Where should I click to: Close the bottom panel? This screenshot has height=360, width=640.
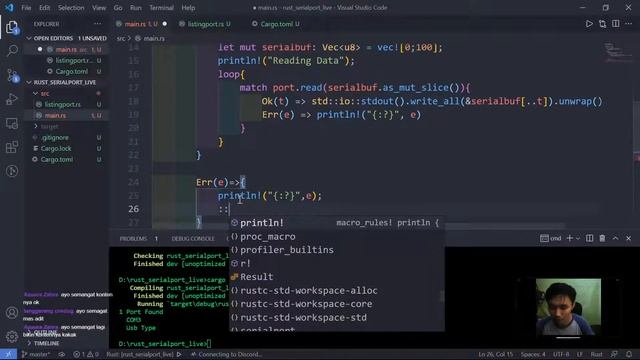click(x=629, y=238)
